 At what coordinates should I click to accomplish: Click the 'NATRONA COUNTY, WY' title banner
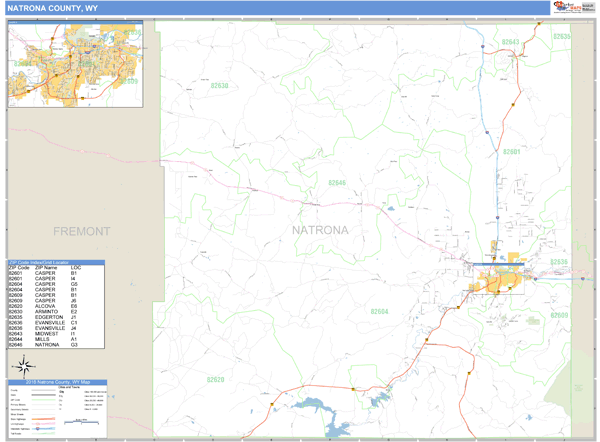277,8
